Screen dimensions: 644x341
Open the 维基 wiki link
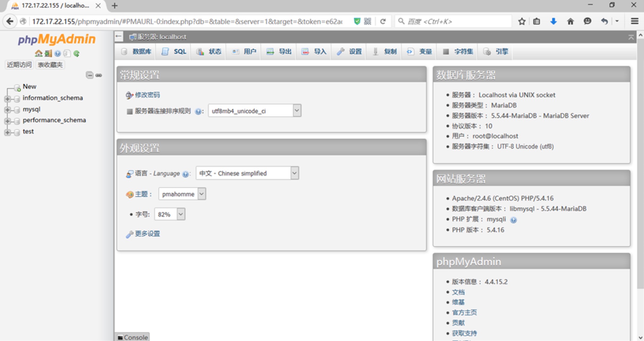[458, 302]
